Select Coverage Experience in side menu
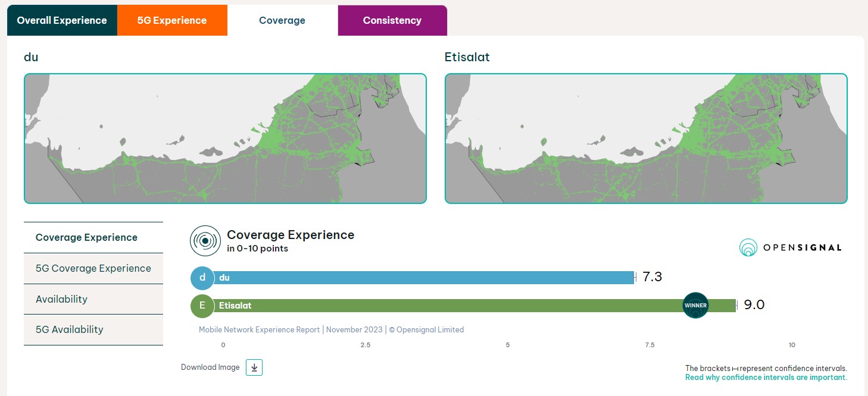868x396 pixels. pyautogui.click(x=87, y=237)
